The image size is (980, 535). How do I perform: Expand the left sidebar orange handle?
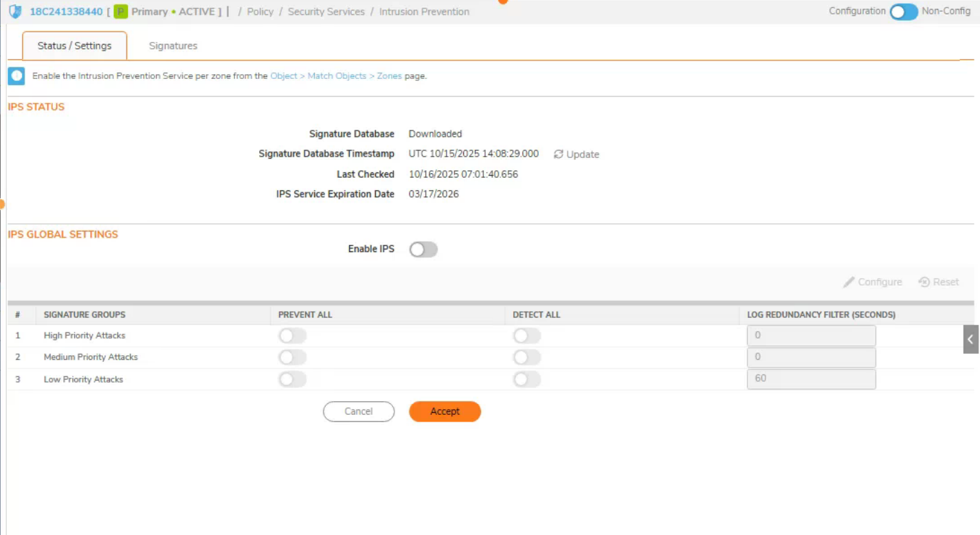pos(2,204)
